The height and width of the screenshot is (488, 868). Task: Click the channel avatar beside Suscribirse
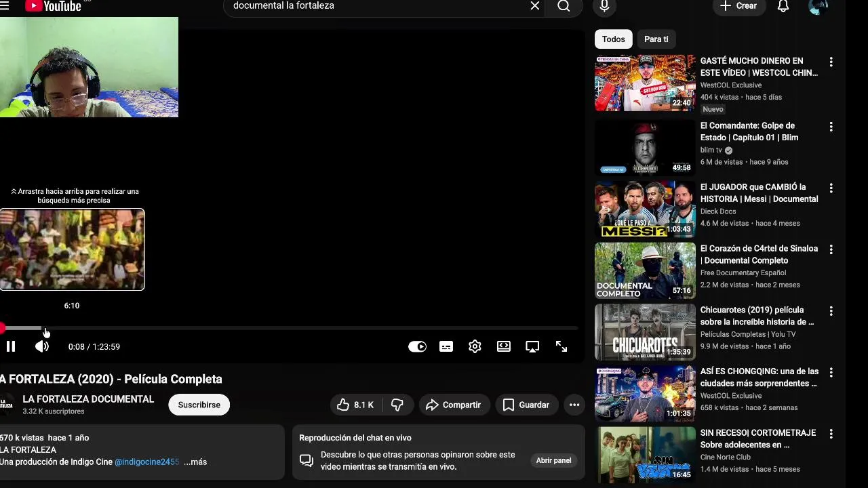pos(6,405)
